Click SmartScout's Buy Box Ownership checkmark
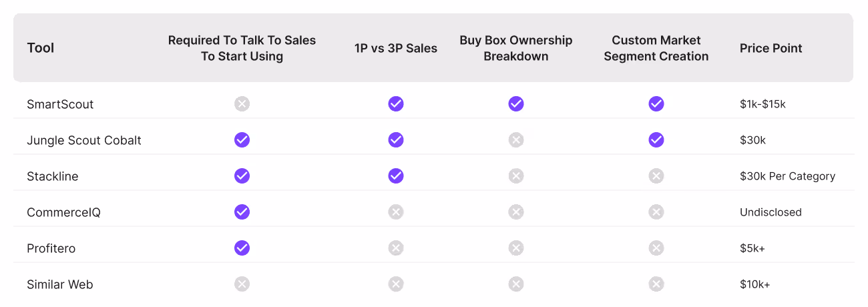Viewport: 868px width, 307px height. 516,103
